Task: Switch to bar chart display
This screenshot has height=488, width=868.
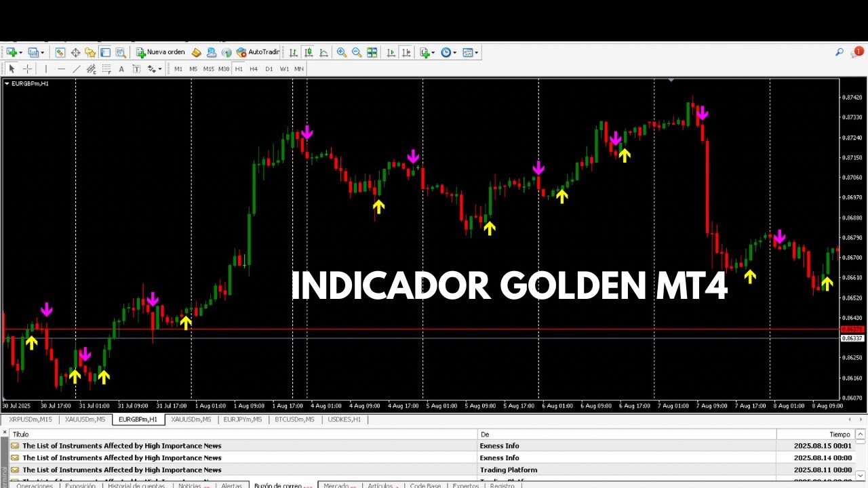Action: pos(293,52)
